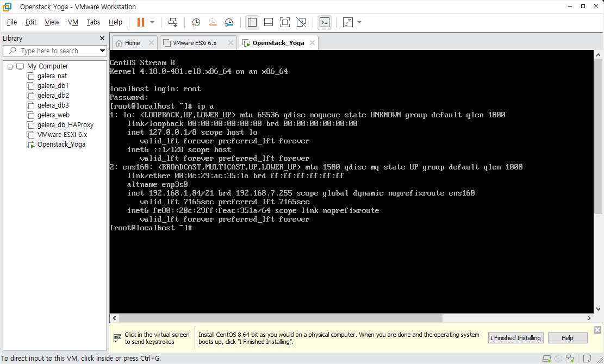Dismiss the install hint bar
This screenshot has height=364, width=604.
pos(597,330)
